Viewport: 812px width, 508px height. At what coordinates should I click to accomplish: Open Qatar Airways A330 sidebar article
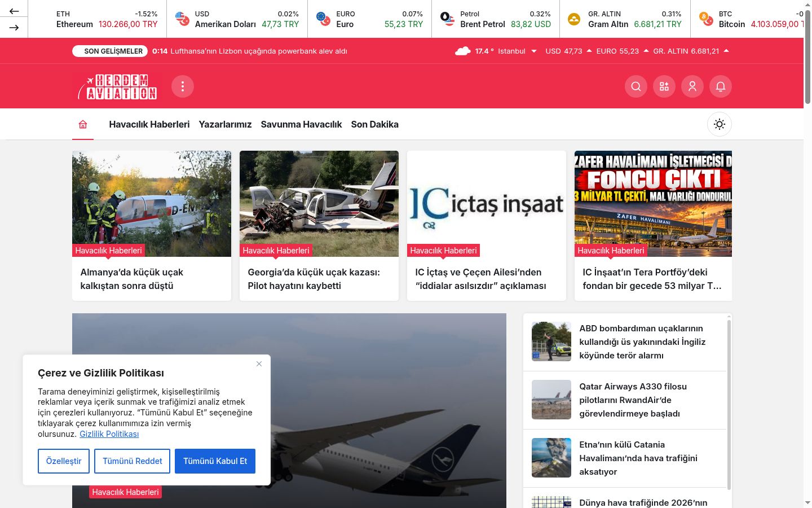633,400
